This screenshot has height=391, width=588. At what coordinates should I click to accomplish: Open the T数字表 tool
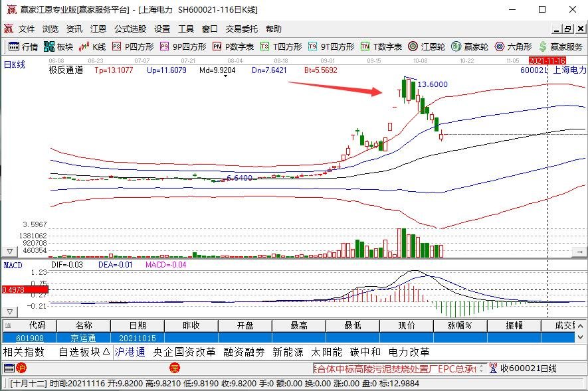point(381,46)
